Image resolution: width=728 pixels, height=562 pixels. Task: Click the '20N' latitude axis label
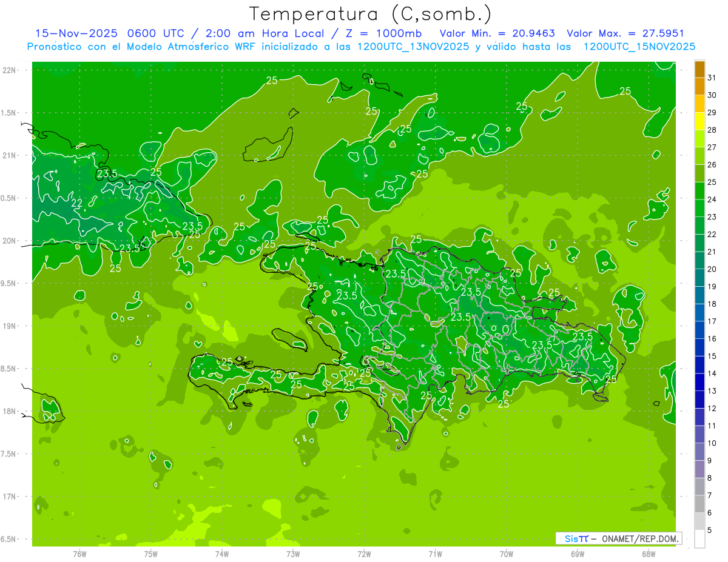(x=9, y=241)
